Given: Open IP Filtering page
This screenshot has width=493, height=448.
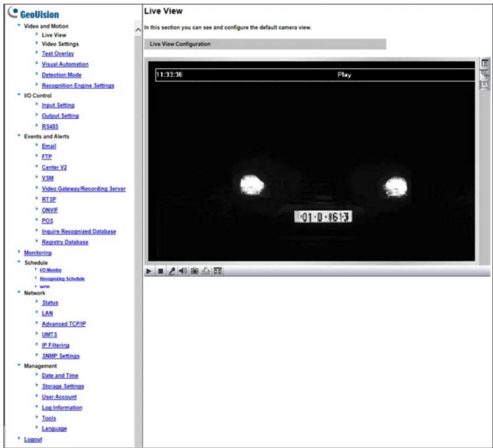Looking at the screenshot, I should pos(56,346).
